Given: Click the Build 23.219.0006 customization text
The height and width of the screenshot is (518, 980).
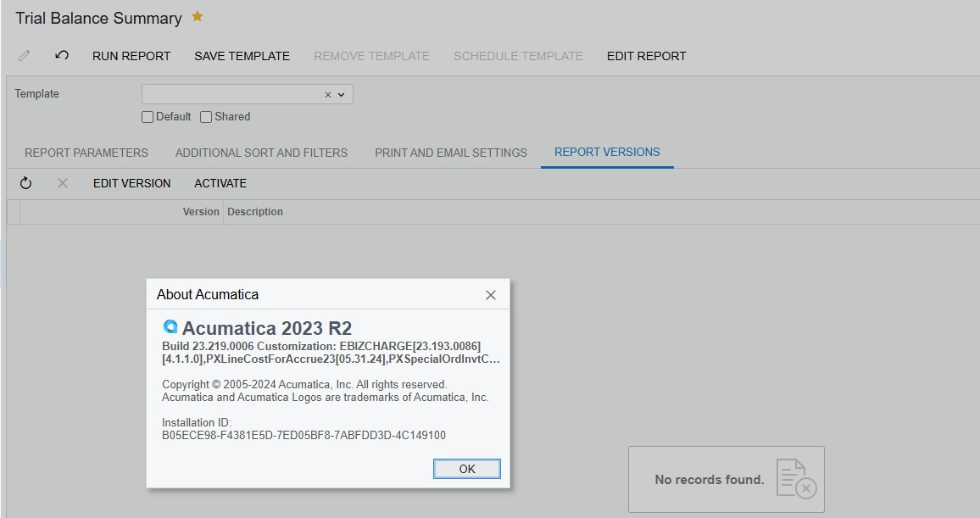Looking at the screenshot, I should [331, 353].
